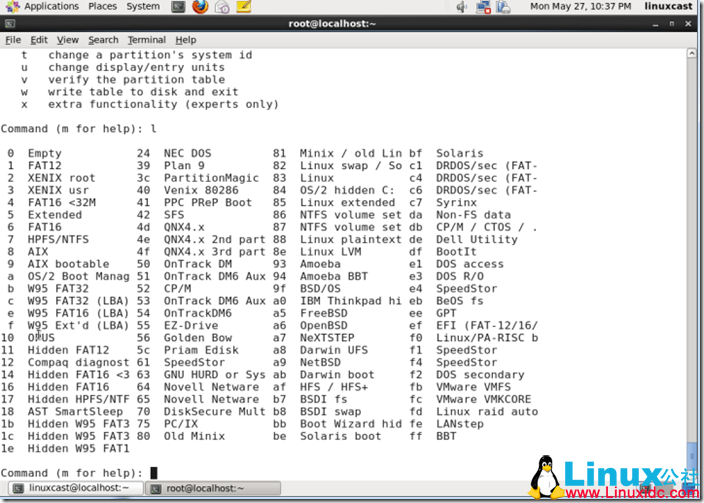This screenshot has height=503, width=704.
Task: Open the note-taking icon in top panel
Action: pos(243,7)
